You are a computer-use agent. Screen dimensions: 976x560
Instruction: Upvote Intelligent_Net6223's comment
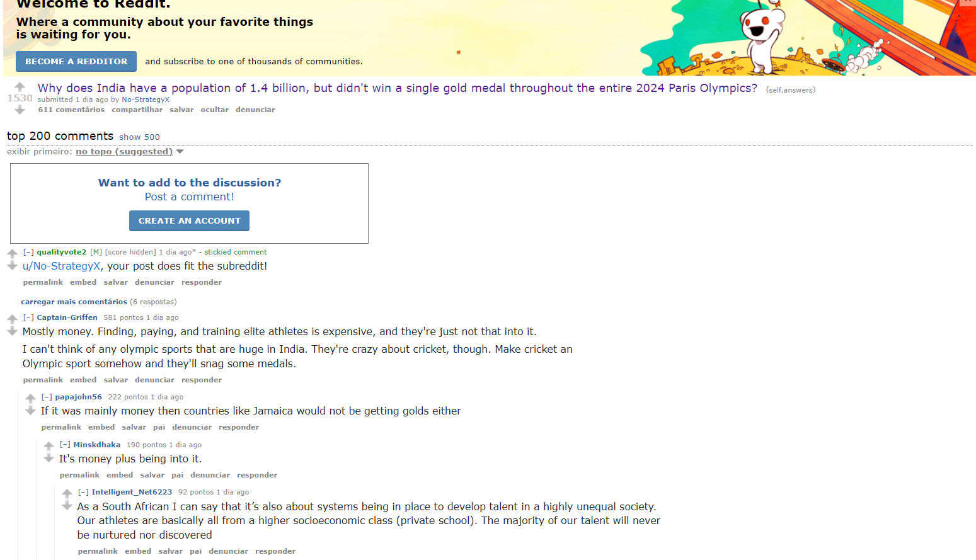[x=67, y=493]
